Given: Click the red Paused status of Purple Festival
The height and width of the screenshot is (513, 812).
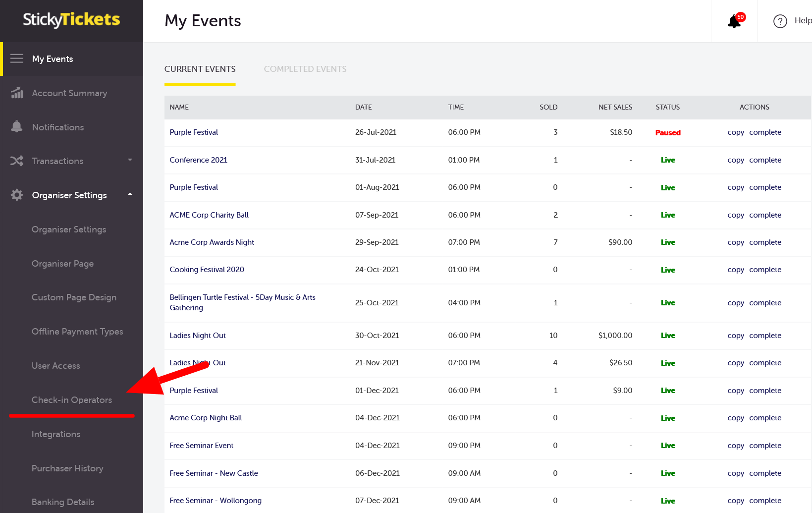Looking at the screenshot, I should tap(668, 132).
